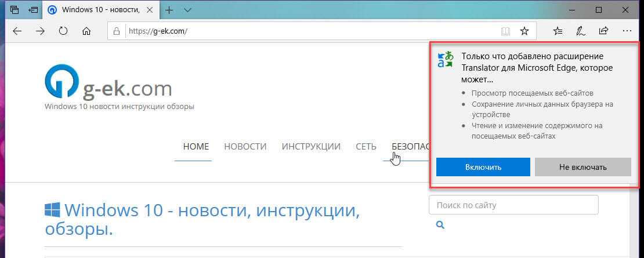Viewport: 644px width, 258px height.
Task: Open the Favorites hub icon
Action: click(x=558, y=31)
